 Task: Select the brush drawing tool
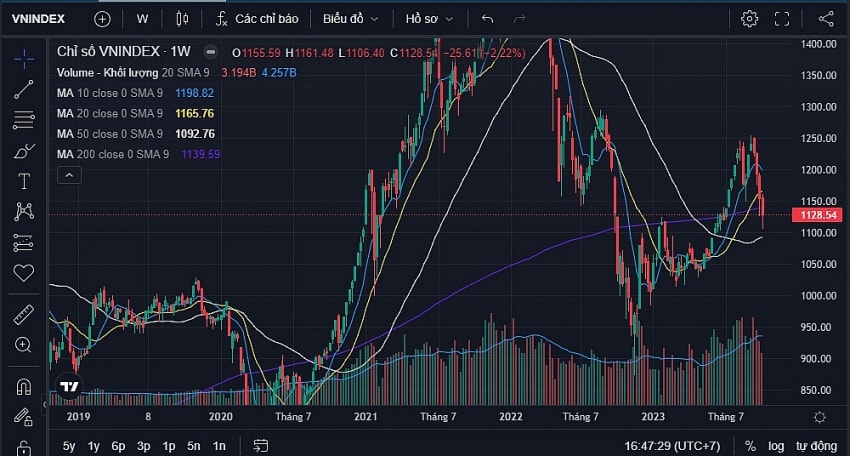24,151
